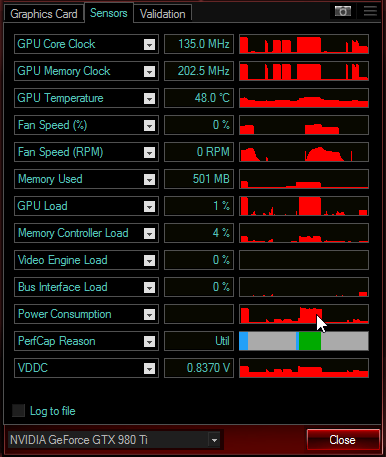
Task: Expand the VDDC dropdown arrow
Action: tap(149, 368)
